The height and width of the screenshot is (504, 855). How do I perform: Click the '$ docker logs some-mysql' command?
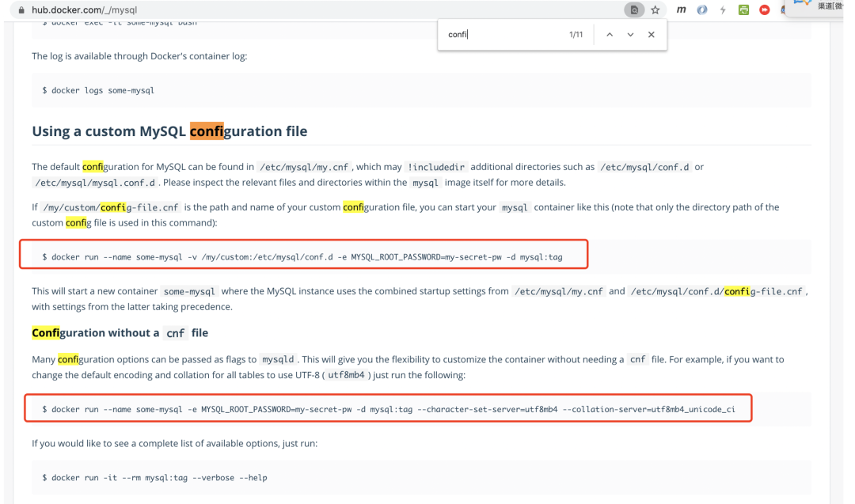click(98, 90)
